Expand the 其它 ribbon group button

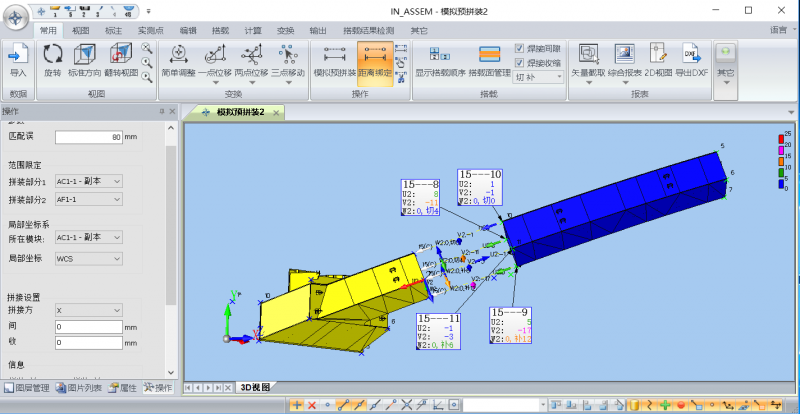(726, 71)
